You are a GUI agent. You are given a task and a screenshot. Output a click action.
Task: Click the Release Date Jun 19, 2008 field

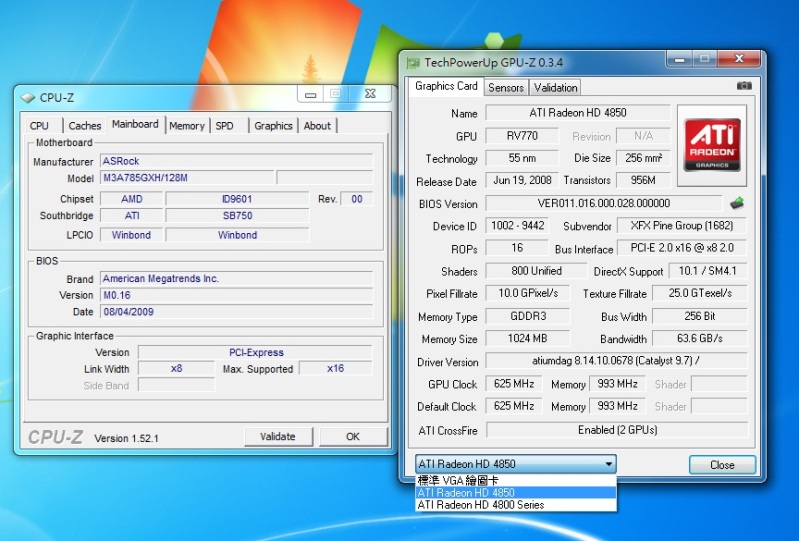(x=522, y=180)
